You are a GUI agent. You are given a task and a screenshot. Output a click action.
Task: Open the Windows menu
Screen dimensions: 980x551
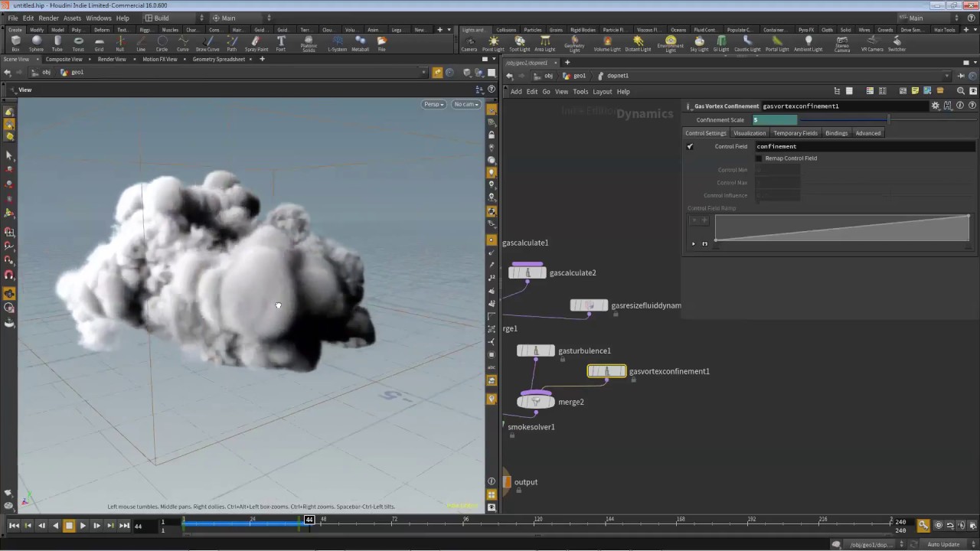point(98,18)
